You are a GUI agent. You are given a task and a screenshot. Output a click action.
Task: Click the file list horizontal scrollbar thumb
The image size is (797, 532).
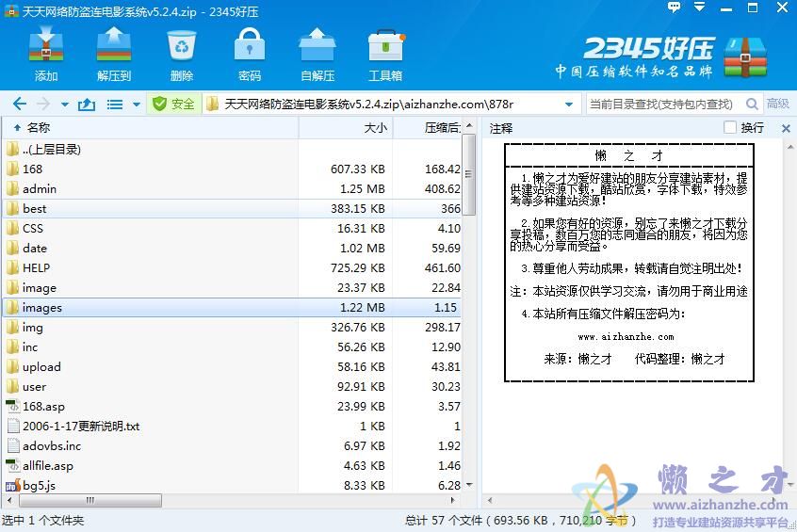pyautogui.click(x=90, y=501)
